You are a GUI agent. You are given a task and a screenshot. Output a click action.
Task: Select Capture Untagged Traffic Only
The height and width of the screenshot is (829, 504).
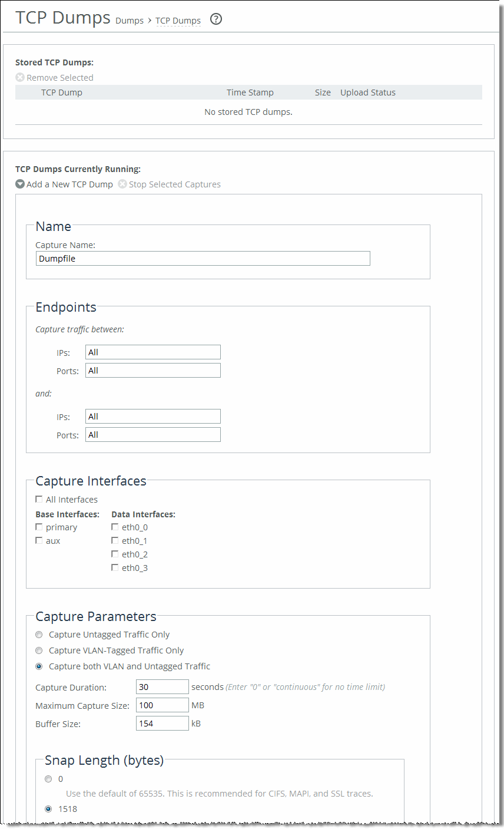click(39, 635)
